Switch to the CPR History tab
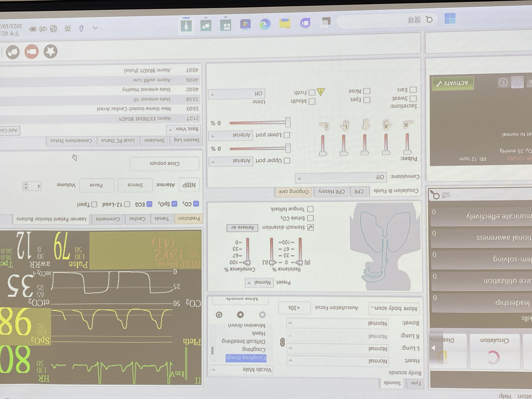Screen dimensions: 532x399 pyautogui.click(x=331, y=191)
